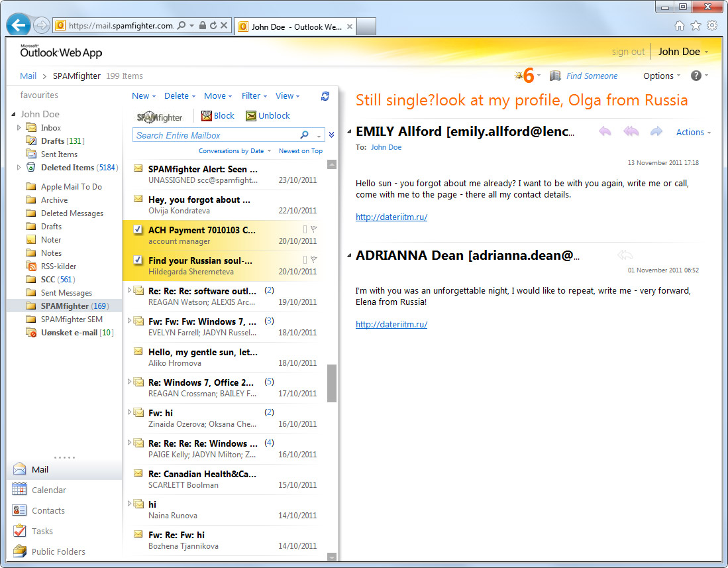Refresh the page from the address bar icon
Image resolution: width=728 pixels, height=568 pixels.
pos(213,26)
